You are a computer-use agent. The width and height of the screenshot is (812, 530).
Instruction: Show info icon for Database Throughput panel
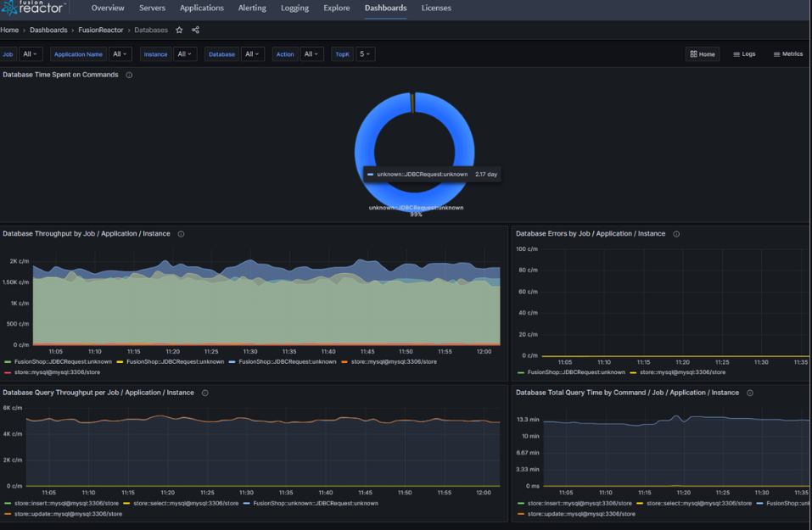(182, 234)
